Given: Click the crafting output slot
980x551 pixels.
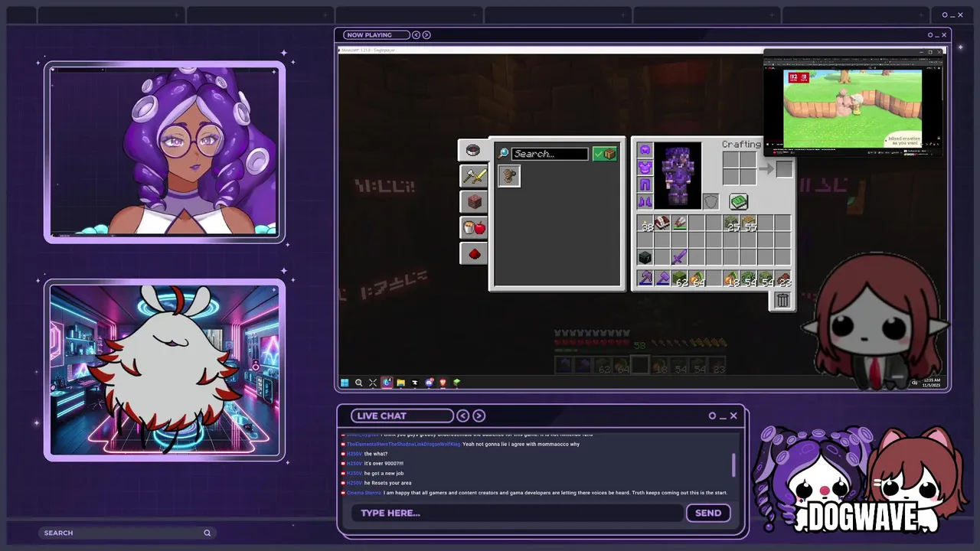Looking at the screenshot, I should click(784, 169).
